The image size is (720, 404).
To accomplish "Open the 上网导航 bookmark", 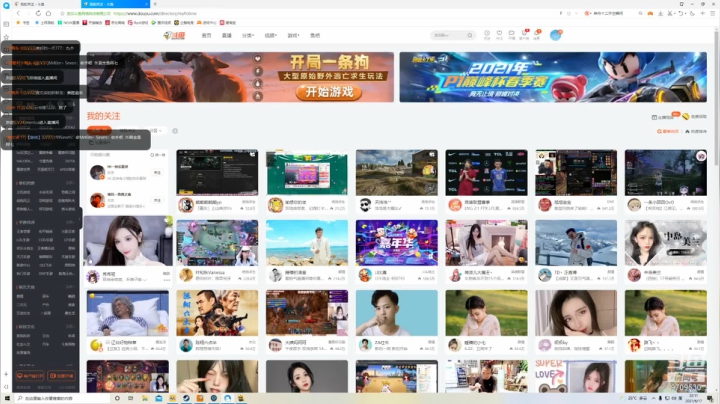I will 45,22.
